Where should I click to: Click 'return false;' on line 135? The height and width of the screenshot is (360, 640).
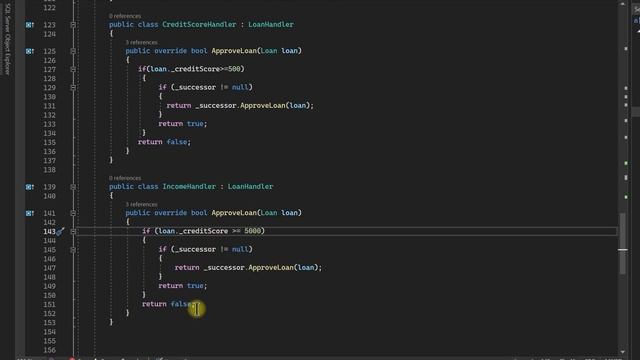pyautogui.click(x=164, y=142)
